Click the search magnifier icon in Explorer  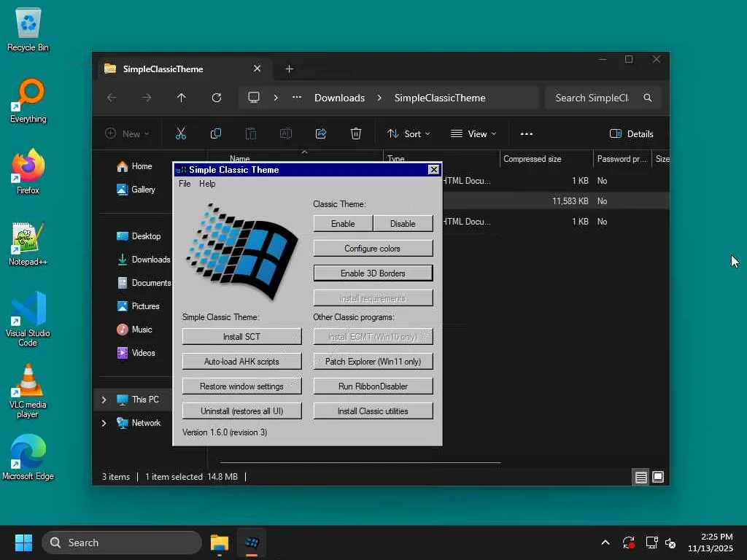[648, 98]
